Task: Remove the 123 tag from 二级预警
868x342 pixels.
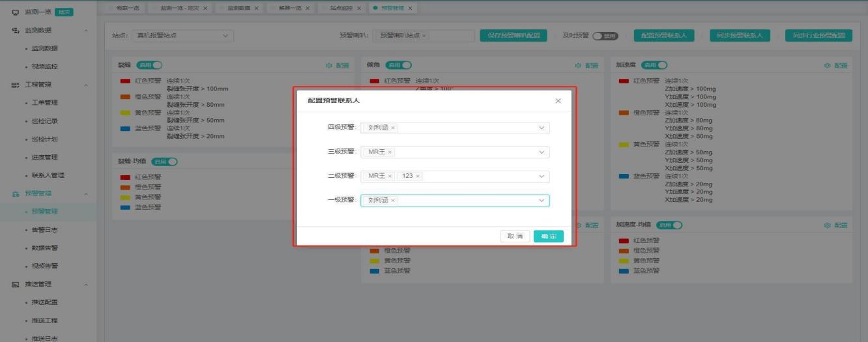Action: coord(418,177)
